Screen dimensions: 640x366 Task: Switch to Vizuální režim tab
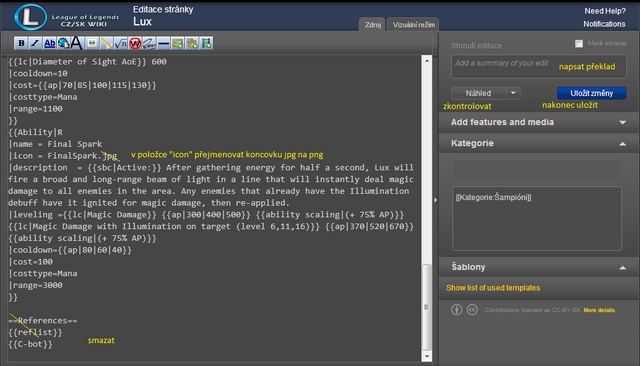(413, 24)
